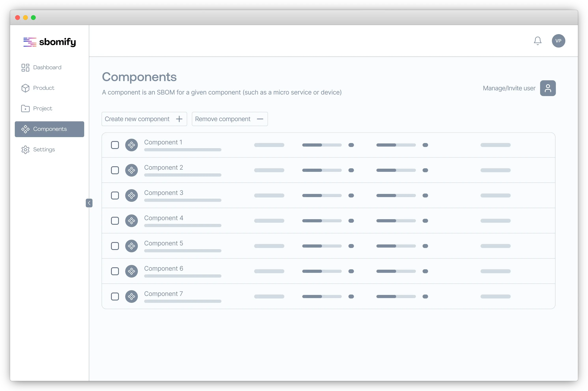Click the Manage/Invite user person icon
This screenshot has width=588, height=391.
[548, 88]
